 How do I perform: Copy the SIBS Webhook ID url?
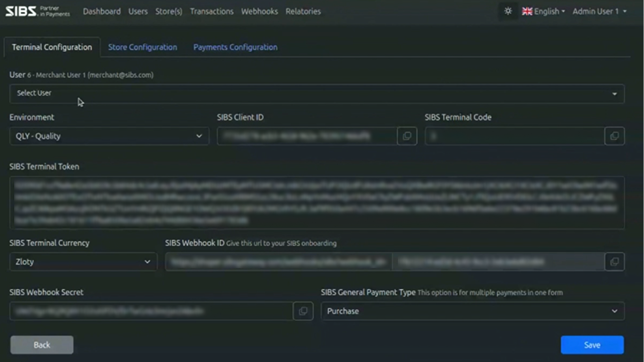pyautogui.click(x=615, y=262)
